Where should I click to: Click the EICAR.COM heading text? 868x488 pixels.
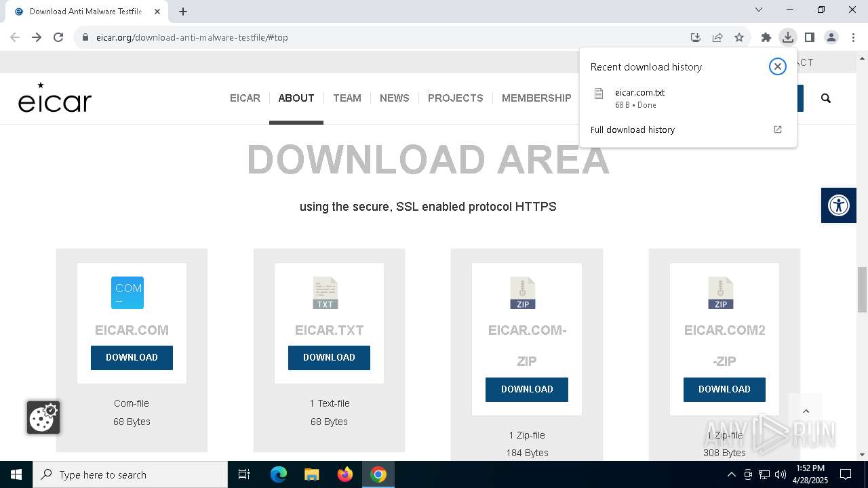(x=132, y=330)
